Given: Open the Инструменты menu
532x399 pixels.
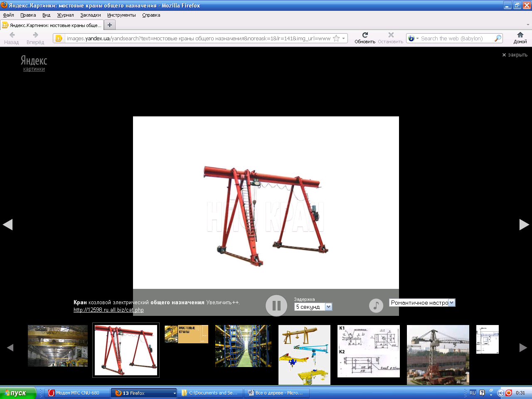Looking at the screenshot, I should [x=121, y=15].
